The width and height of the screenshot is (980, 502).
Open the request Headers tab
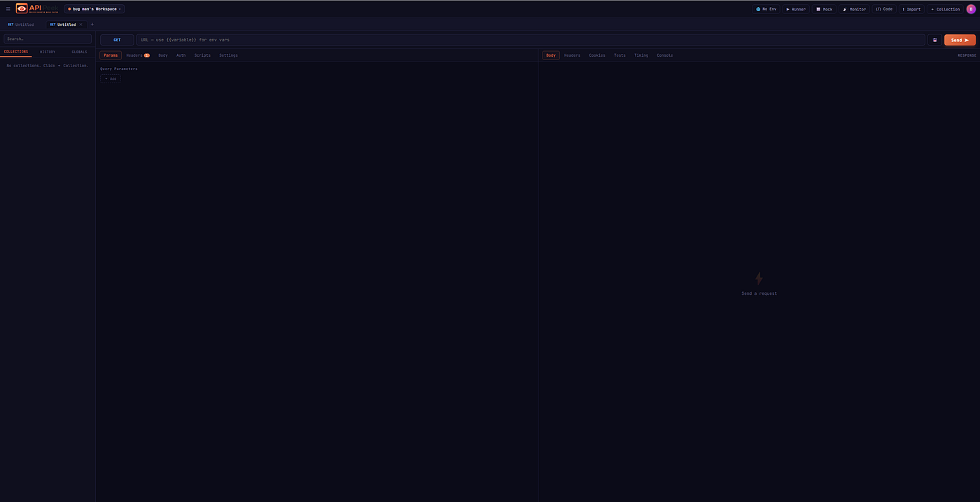tap(138, 55)
